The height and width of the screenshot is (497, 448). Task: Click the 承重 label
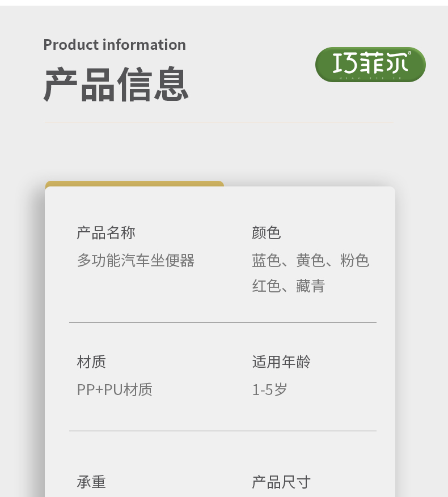click(x=91, y=482)
